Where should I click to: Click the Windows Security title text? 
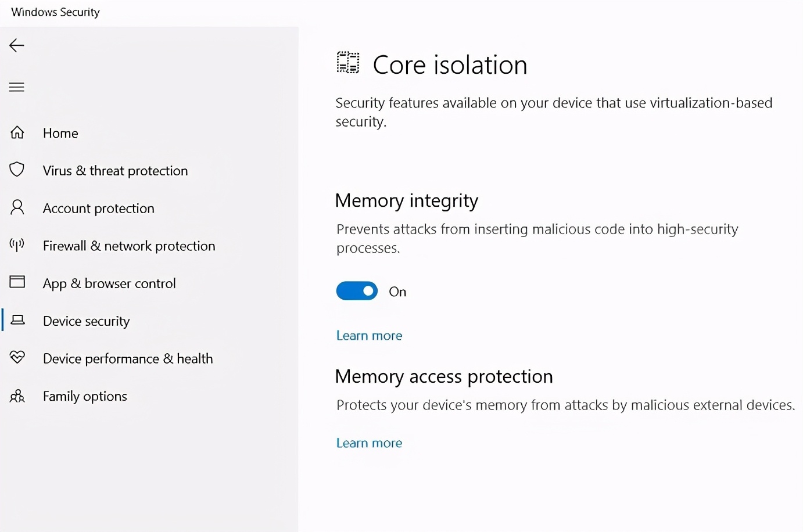click(x=55, y=12)
